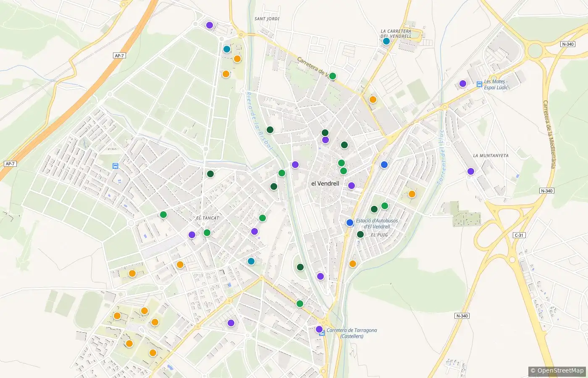The height and width of the screenshot is (378, 588).
Task: Click the bus stop icon in the western neighborhood
Action: 115,166
